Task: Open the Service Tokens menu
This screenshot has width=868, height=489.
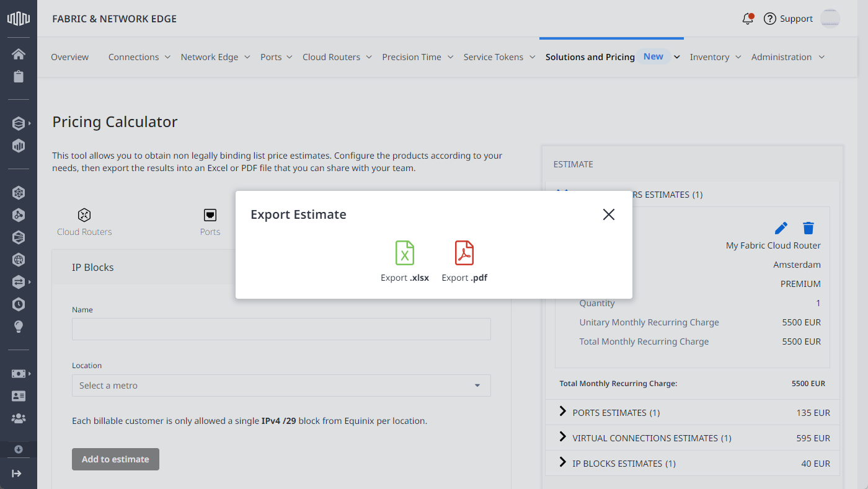Action: [x=499, y=57]
